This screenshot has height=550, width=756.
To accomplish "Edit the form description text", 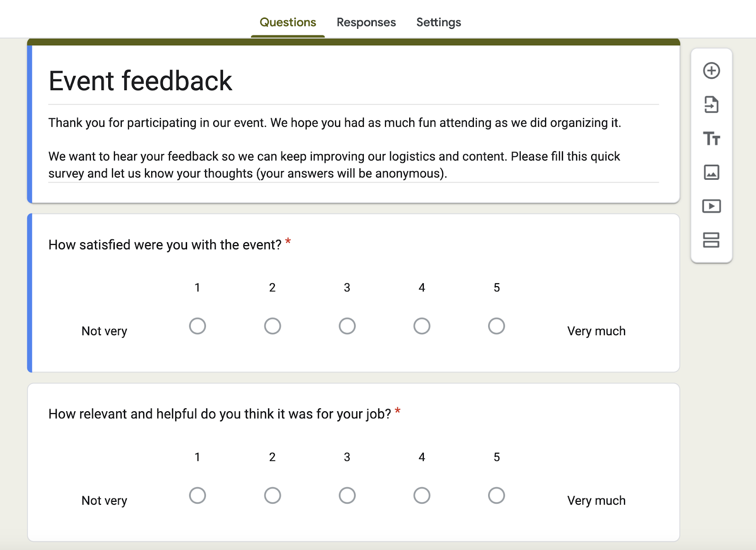I will coord(331,156).
